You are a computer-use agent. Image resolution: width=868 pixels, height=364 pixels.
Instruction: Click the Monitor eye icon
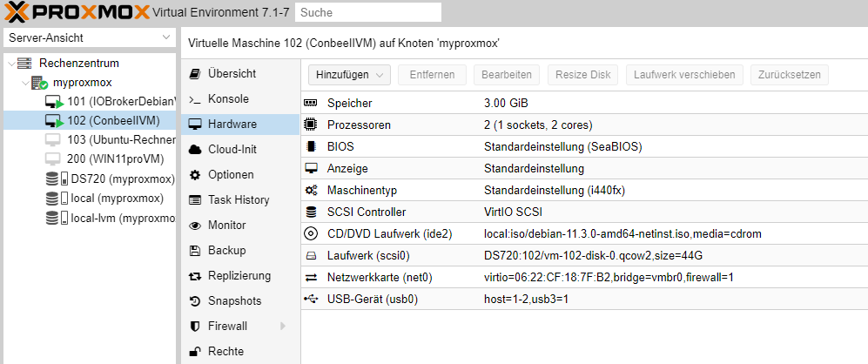click(195, 226)
